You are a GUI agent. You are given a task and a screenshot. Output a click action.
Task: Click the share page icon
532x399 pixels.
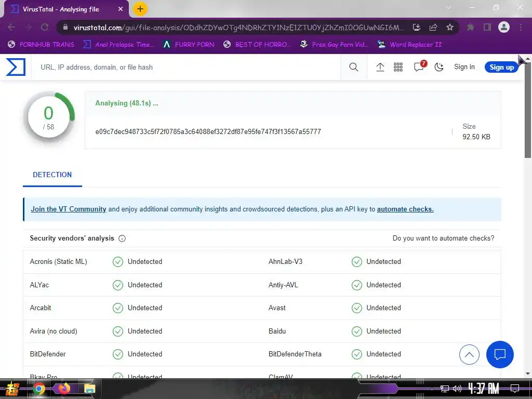tap(433, 27)
